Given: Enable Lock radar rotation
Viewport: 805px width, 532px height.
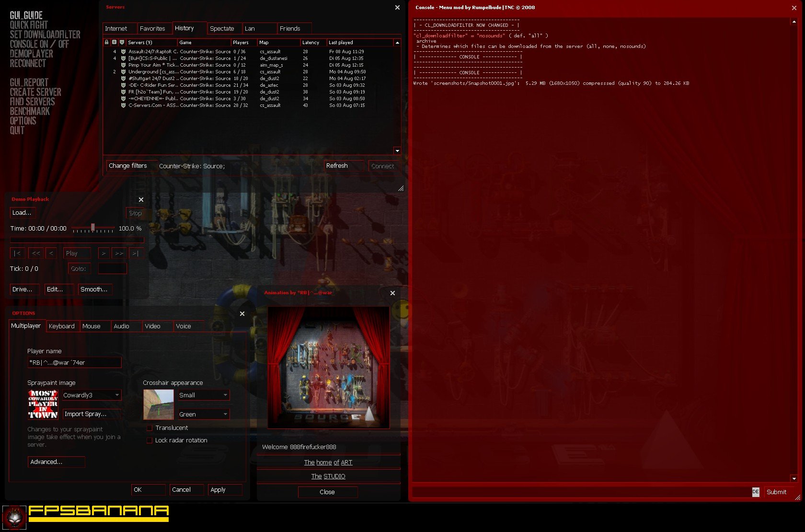Looking at the screenshot, I should [149, 440].
